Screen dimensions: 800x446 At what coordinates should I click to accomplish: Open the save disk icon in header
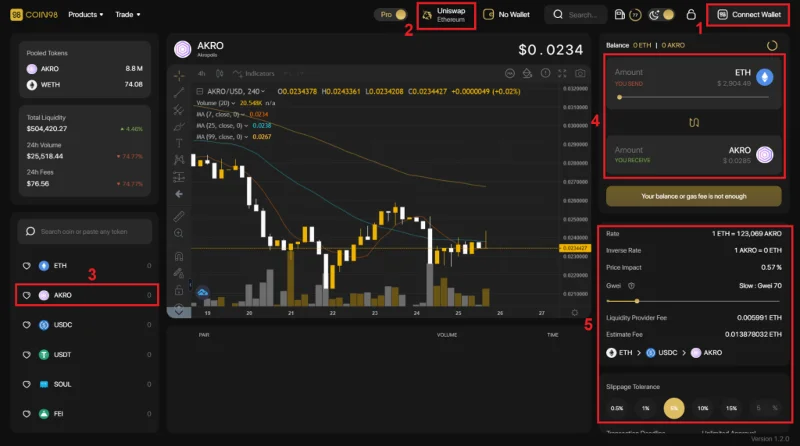tap(619, 14)
